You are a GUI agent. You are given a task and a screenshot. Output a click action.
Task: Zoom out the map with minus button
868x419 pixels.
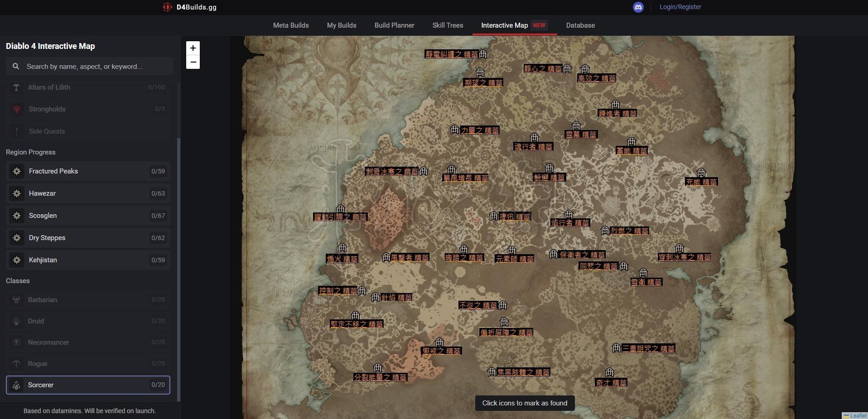[x=193, y=62]
